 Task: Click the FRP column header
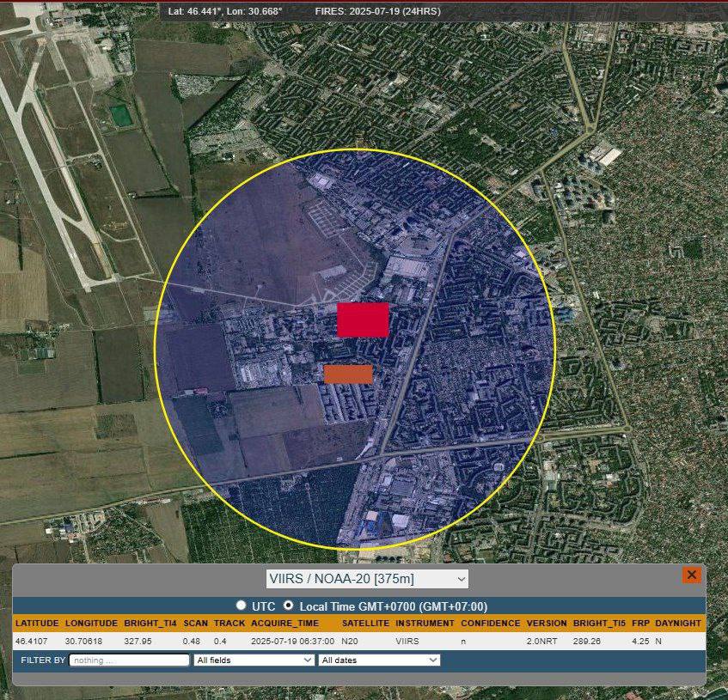(x=640, y=623)
